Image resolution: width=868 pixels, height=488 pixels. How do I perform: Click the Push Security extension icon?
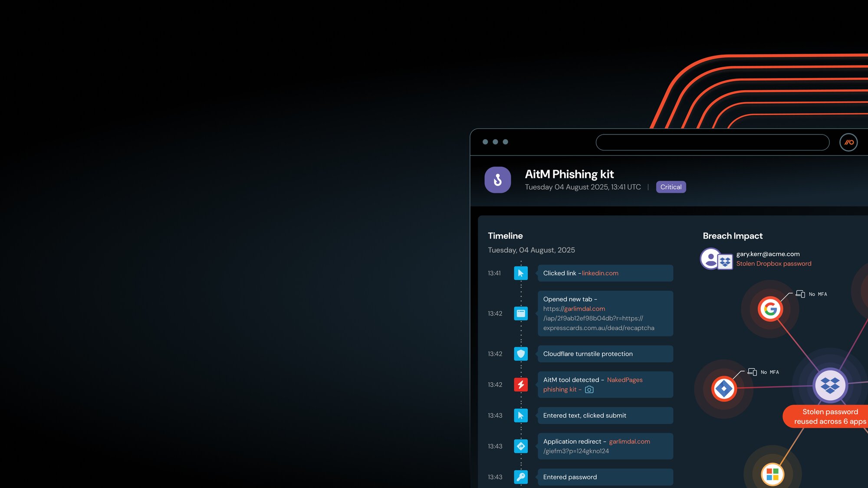point(848,142)
